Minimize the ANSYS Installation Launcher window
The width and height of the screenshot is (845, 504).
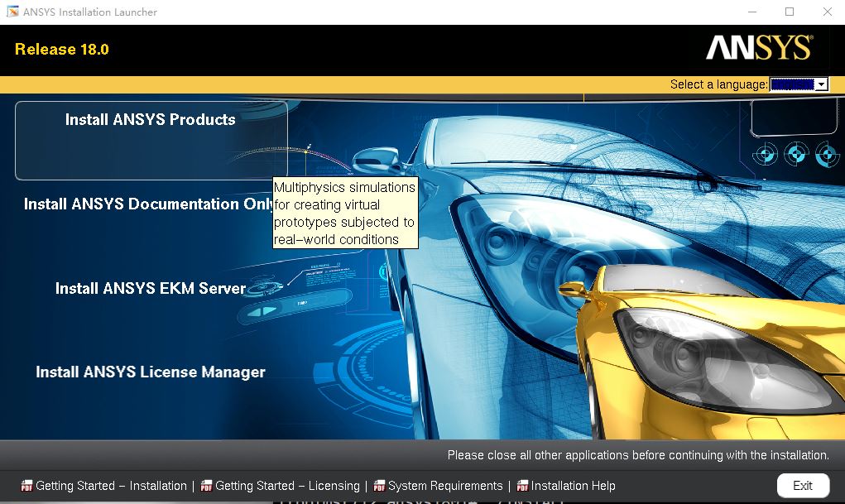pos(752,12)
